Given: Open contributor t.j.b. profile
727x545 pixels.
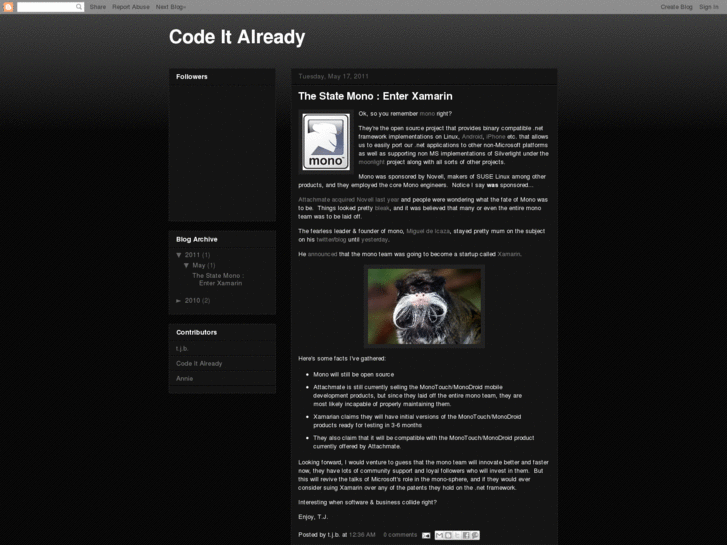Looking at the screenshot, I should pos(182,348).
